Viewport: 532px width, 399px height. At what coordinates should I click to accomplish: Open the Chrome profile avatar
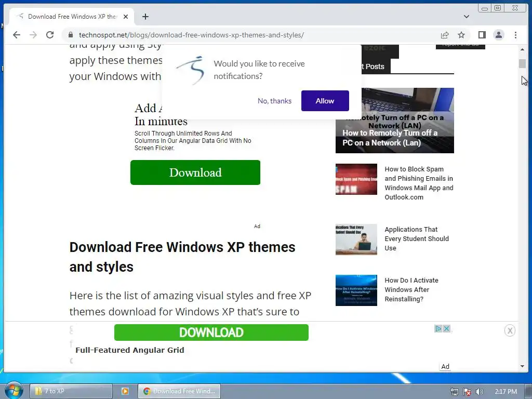499,35
